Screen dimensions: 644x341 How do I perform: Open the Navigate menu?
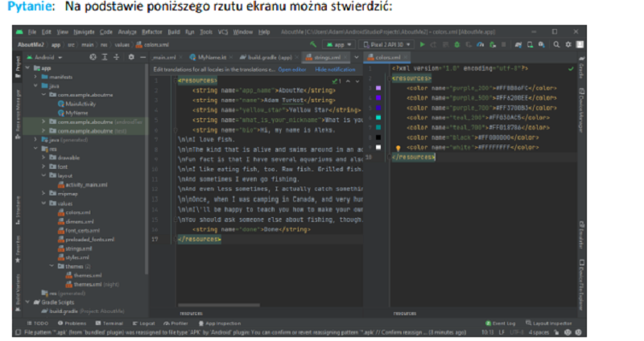click(84, 31)
